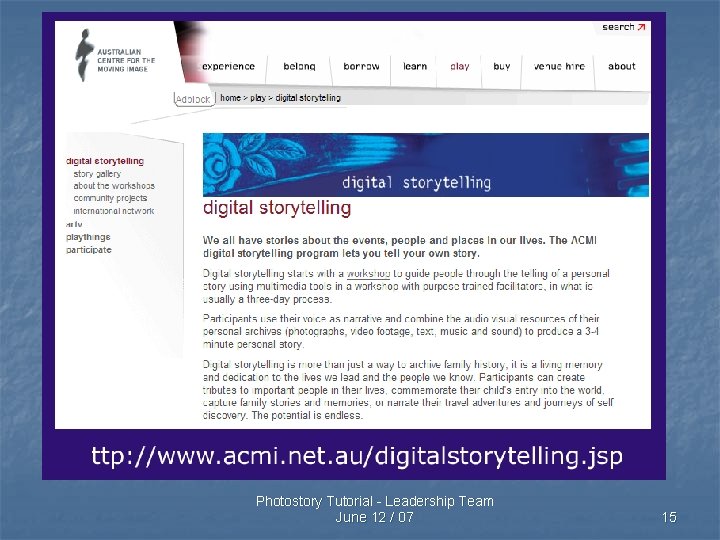The width and height of the screenshot is (720, 540).
Task: Click the Photostory Tutorial footer text
Action: pos(375,501)
